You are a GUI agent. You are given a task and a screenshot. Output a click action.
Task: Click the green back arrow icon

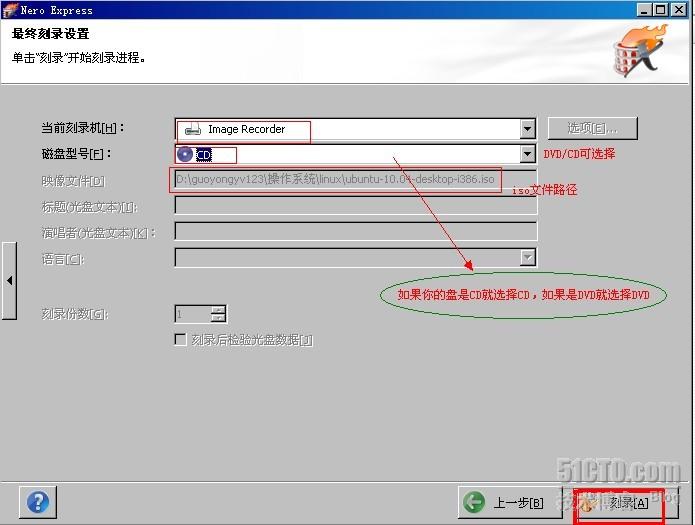point(474,502)
